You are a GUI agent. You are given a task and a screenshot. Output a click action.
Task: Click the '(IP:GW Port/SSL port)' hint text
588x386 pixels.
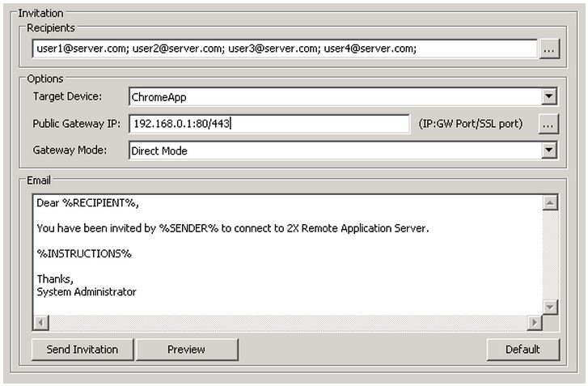(471, 124)
